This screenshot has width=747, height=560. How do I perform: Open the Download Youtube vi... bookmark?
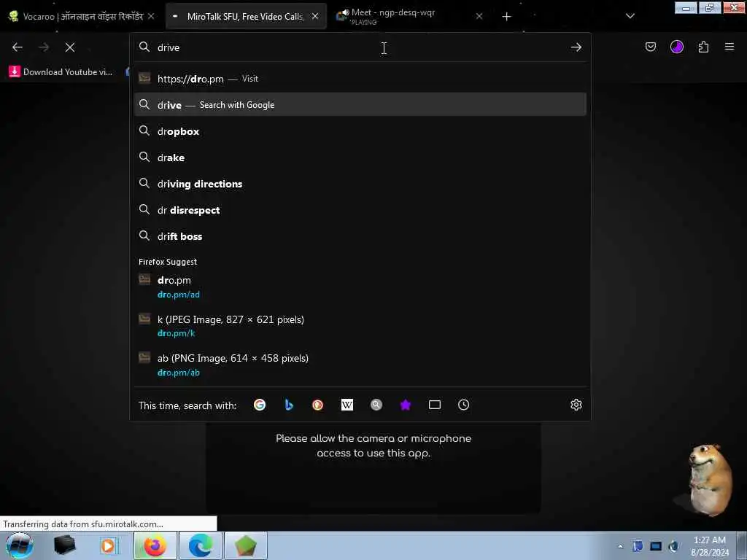(61, 72)
